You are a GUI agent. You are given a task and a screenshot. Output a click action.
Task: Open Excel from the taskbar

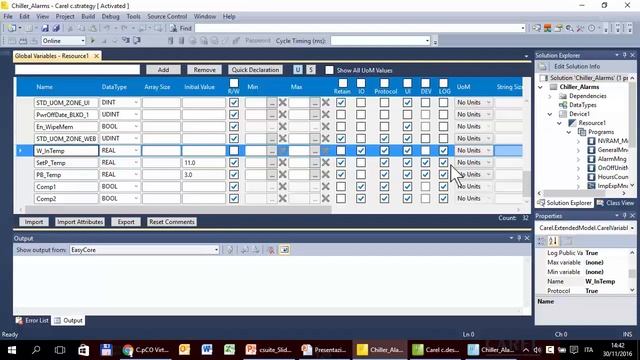[x=229, y=350]
